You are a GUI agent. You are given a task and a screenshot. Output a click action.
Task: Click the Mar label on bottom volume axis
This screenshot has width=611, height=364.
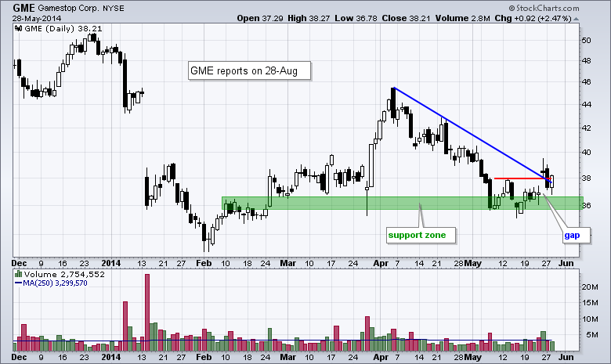[287, 357]
